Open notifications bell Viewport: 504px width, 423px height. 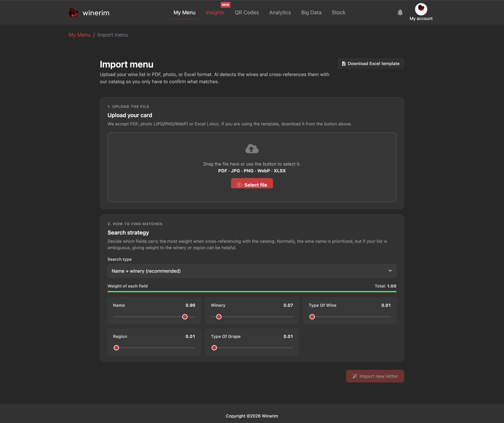coord(400,12)
